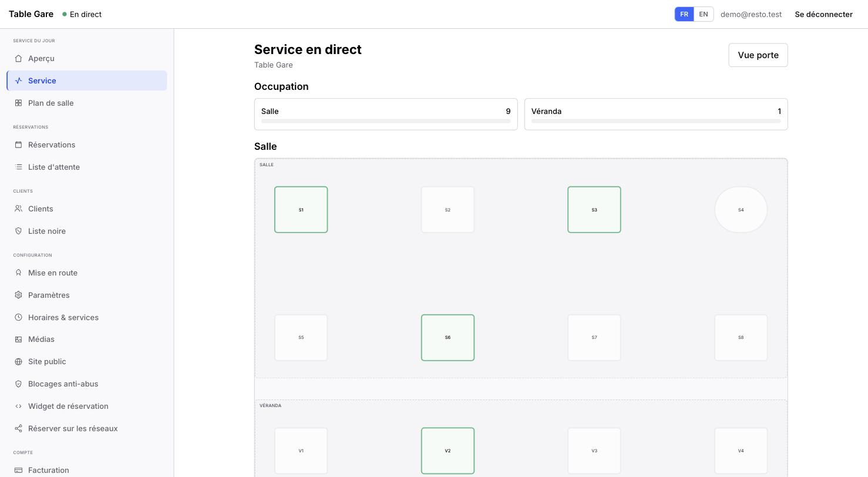Click the Réservations calendar icon

18,145
